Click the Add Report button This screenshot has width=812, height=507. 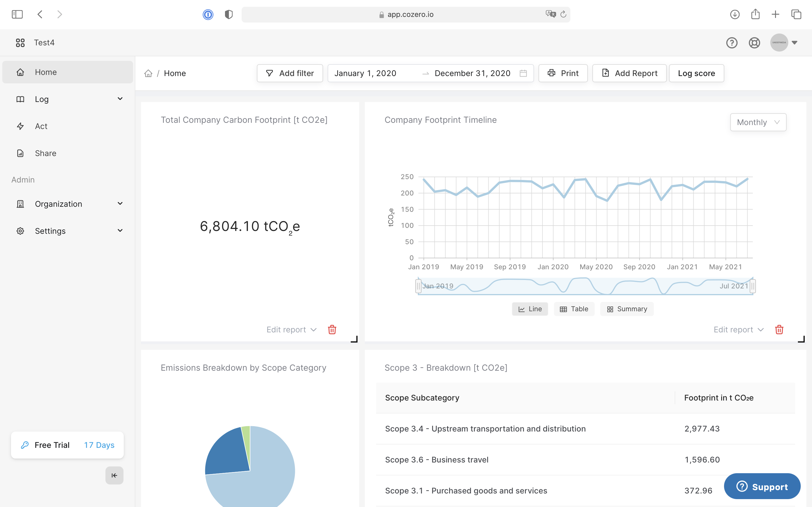[x=629, y=73]
